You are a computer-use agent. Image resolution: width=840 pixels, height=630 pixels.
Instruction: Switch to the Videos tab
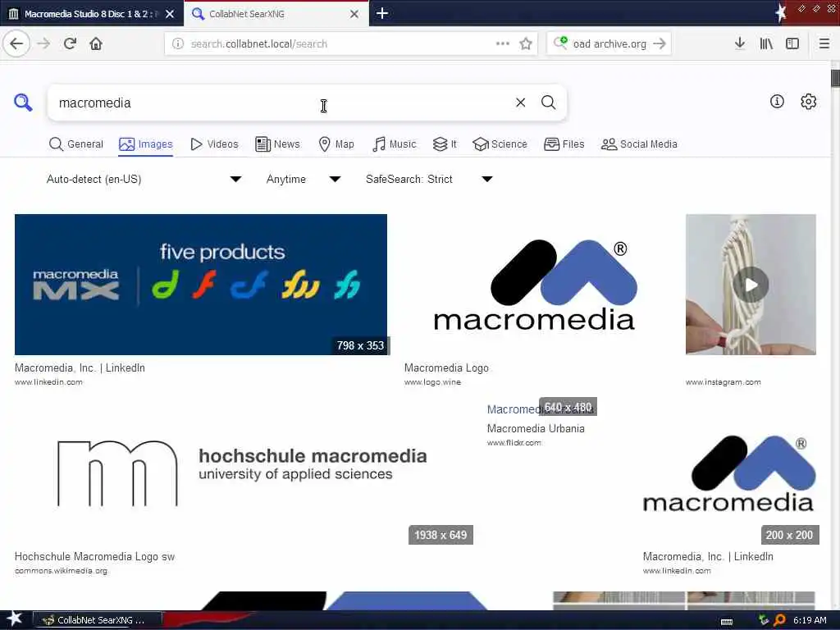[214, 144]
